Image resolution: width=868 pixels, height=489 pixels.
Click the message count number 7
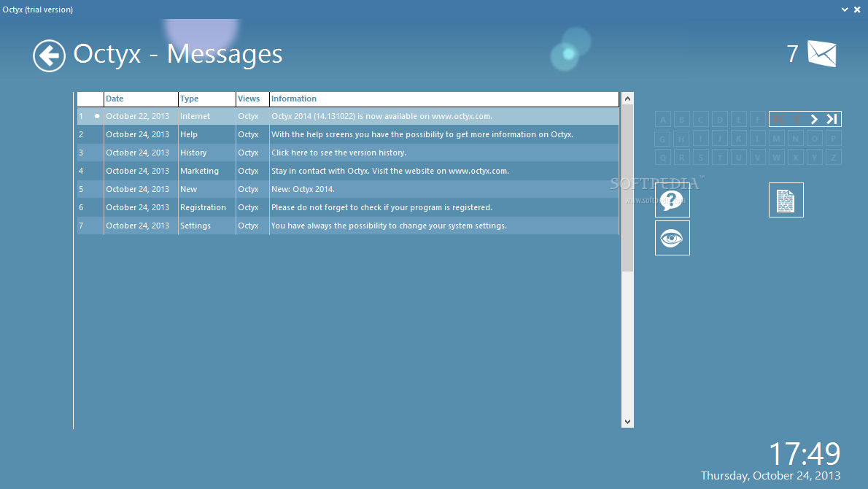click(x=793, y=54)
